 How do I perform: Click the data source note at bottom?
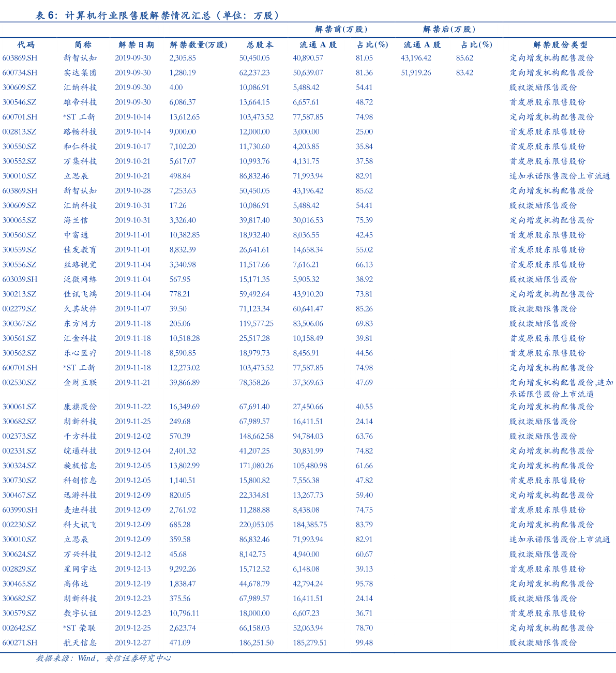[103, 659]
